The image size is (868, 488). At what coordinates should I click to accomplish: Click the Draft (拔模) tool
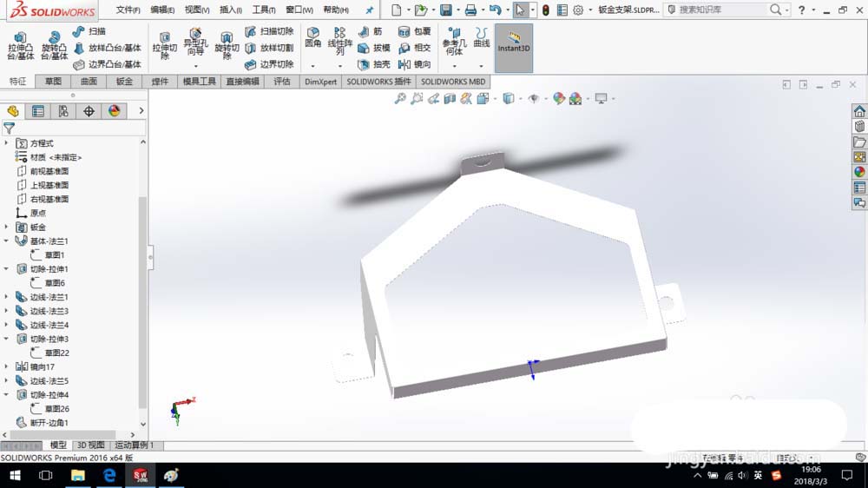pos(374,48)
